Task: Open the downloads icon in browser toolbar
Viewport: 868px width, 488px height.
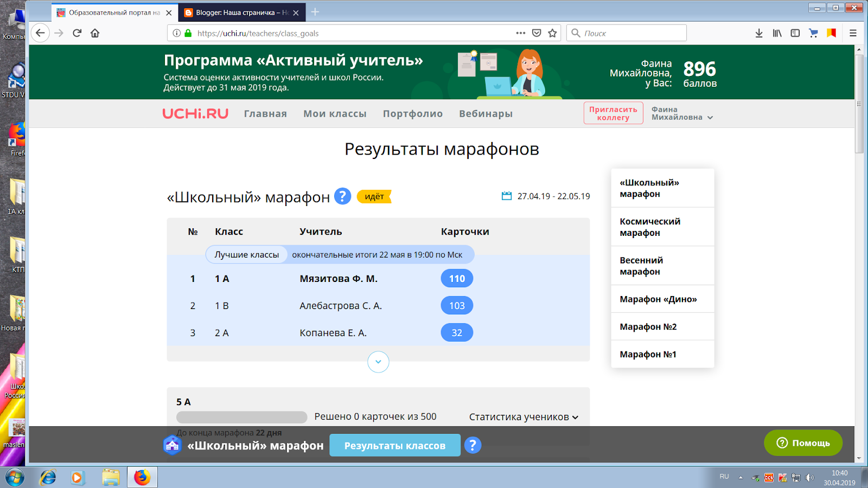Action: pos(758,33)
